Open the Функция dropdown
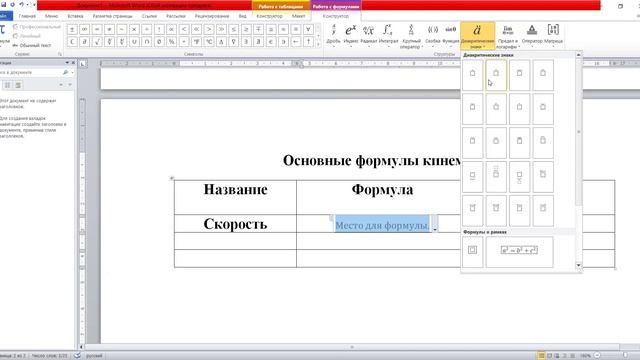This screenshot has height=360, width=640. [x=451, y=36]
